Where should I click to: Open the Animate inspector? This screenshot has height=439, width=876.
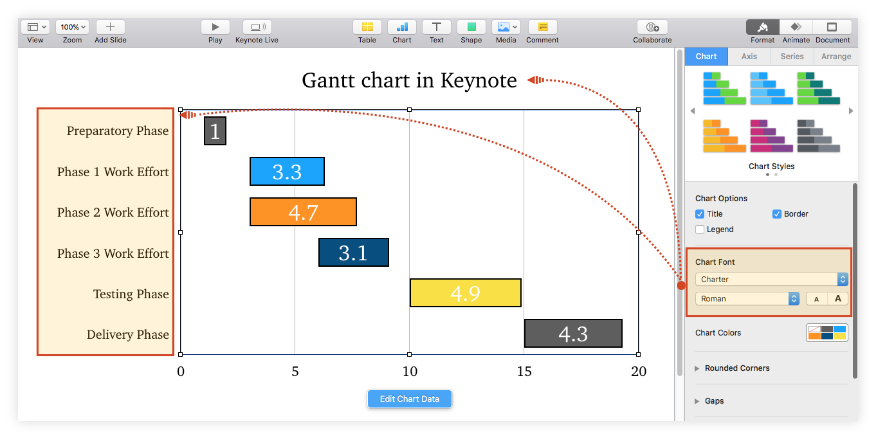click(795, 27)
